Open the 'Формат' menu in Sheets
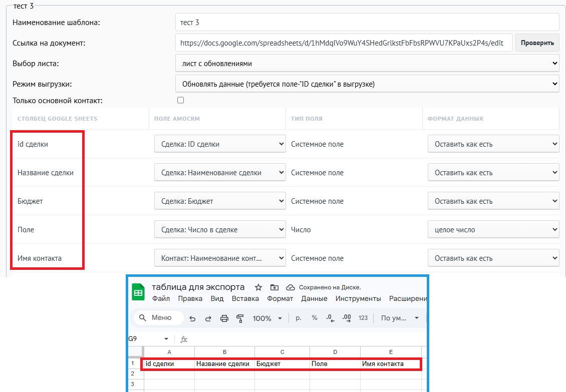 tap(280, 298)
